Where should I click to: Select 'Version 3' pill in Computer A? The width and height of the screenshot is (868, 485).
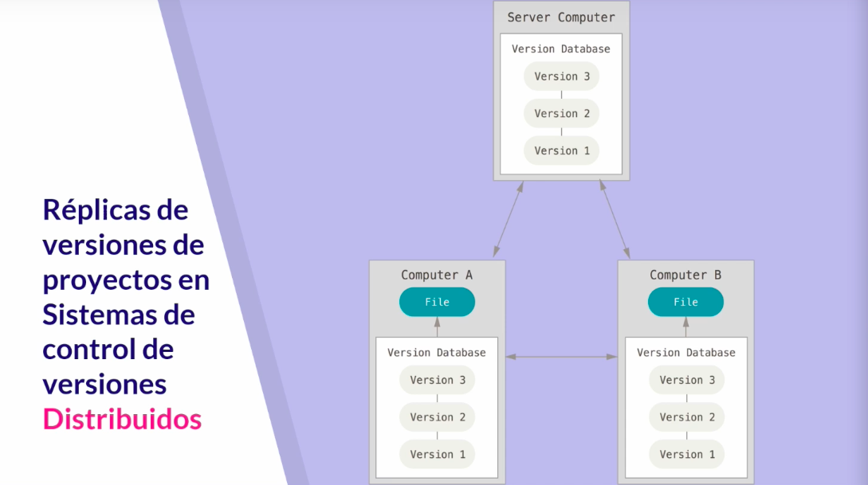tap(438, 380)
